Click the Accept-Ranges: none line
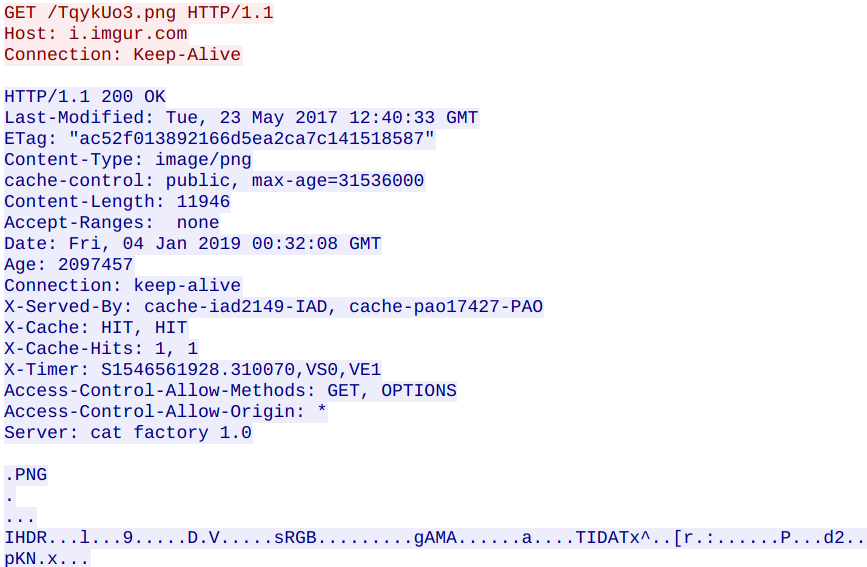 coord(111,223)
